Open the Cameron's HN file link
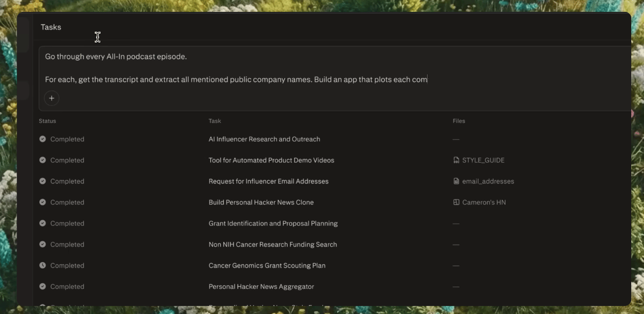The width and height of the screenshot is (644, 314). pos(484,202)
